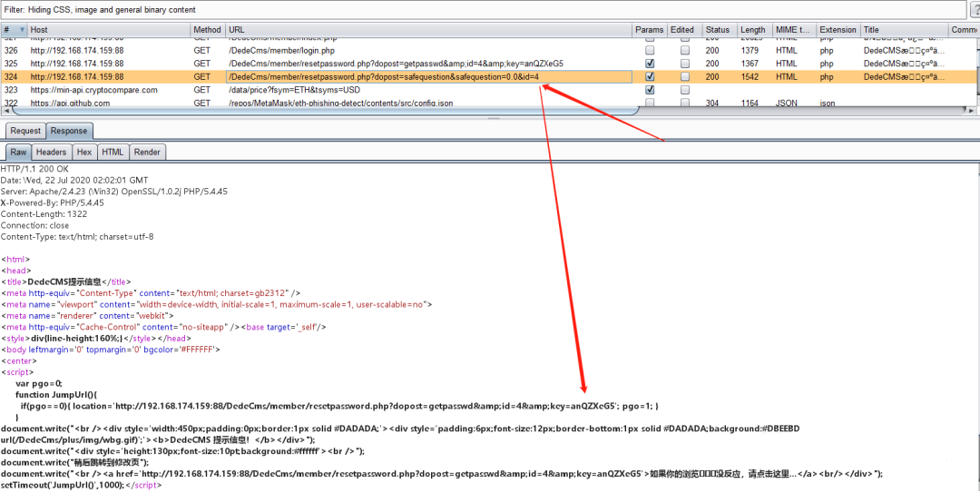The image size is (980, 493).
Task: Sort history by Status column
Action: pos(717,30)
